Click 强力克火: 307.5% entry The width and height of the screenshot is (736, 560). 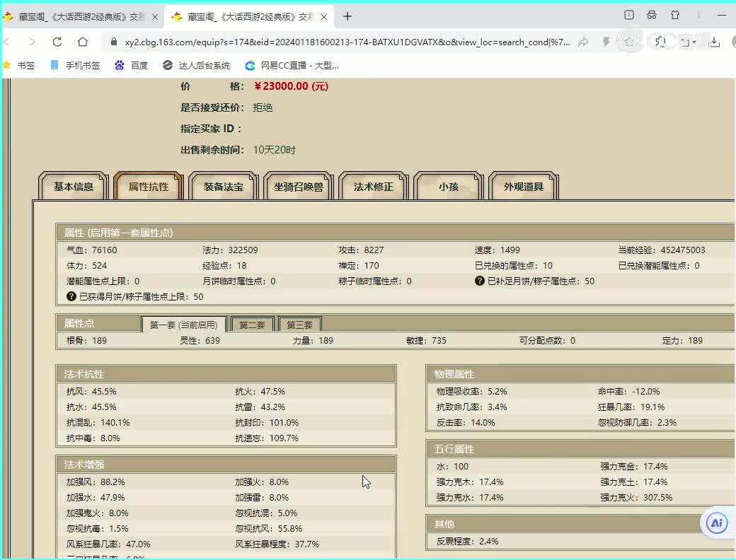coord(636,497)
